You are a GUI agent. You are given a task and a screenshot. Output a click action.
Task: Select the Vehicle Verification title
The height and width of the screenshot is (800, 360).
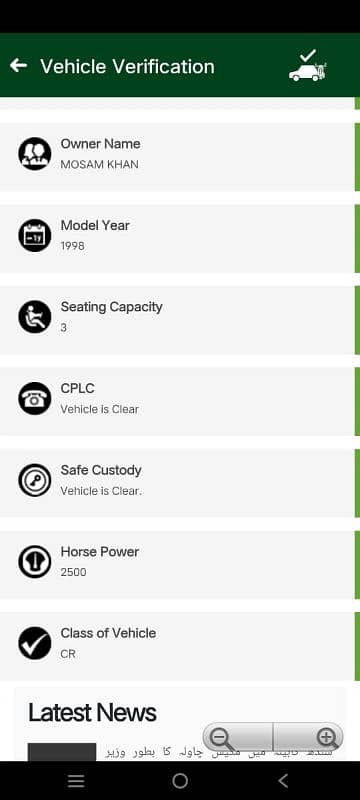(x=127, y=66)
